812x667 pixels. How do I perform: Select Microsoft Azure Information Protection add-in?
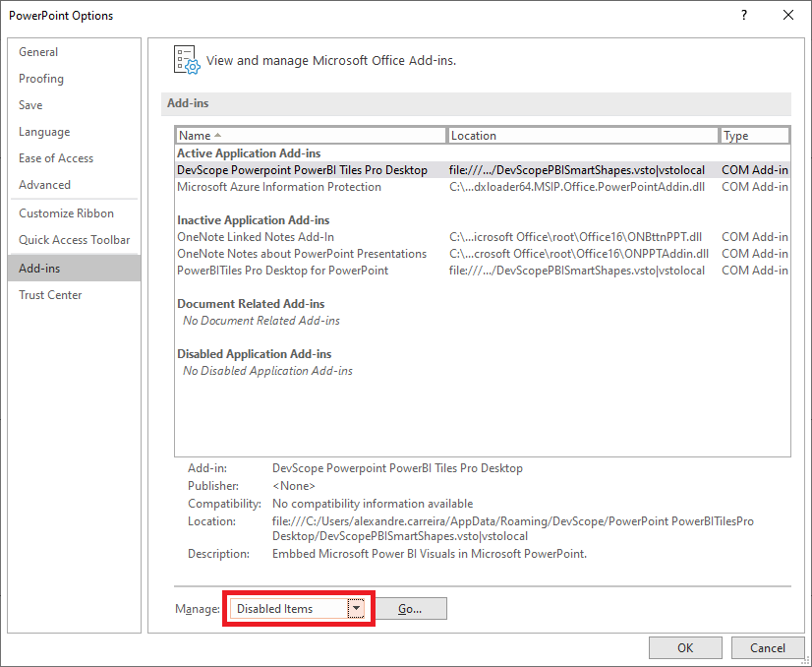[279, 187]
